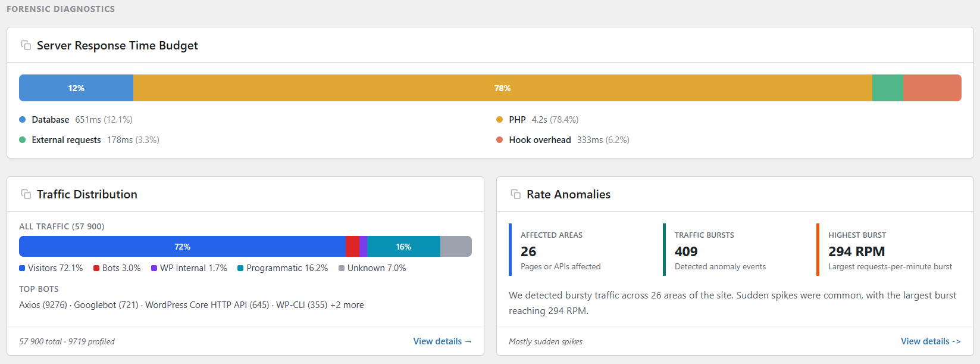Select the gray Unknown traffic segment
Screen dimensions: 980x364
(456, 247)
